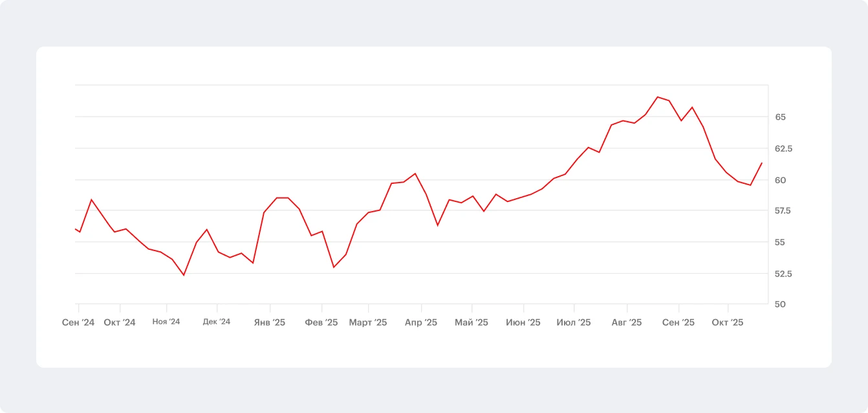Image resolution: width=868 pixels, height=413 pixels.
Task: Click the Сен '24 x-axis label
Action: pos(78,322)
